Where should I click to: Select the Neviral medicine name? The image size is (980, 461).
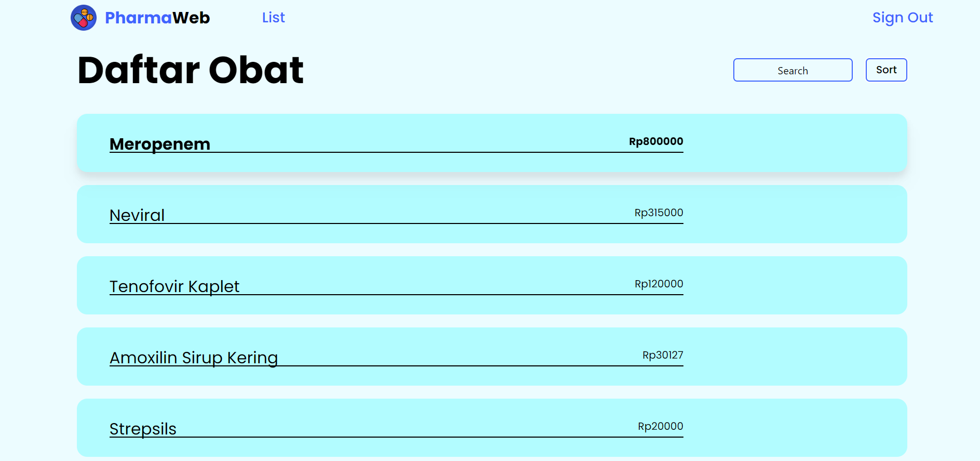pos(137,215)
